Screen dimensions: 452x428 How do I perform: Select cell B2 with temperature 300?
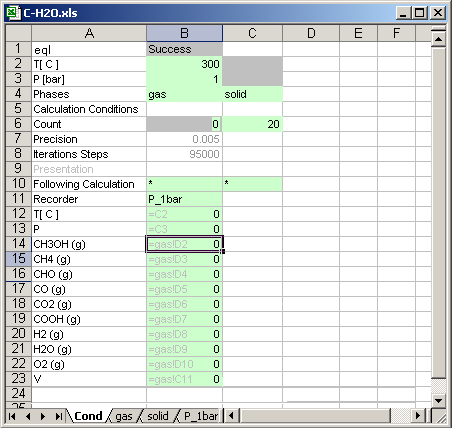click(184, 64)
